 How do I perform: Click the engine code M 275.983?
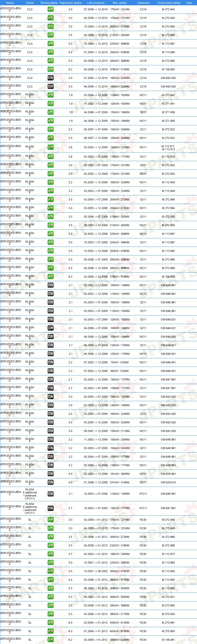[x=168, y=631]
